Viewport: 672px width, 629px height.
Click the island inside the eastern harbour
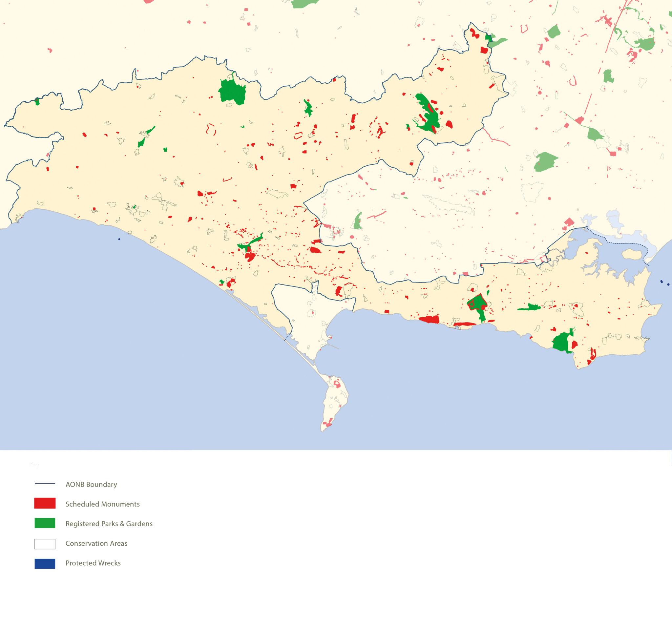click(x=631, y=254)
